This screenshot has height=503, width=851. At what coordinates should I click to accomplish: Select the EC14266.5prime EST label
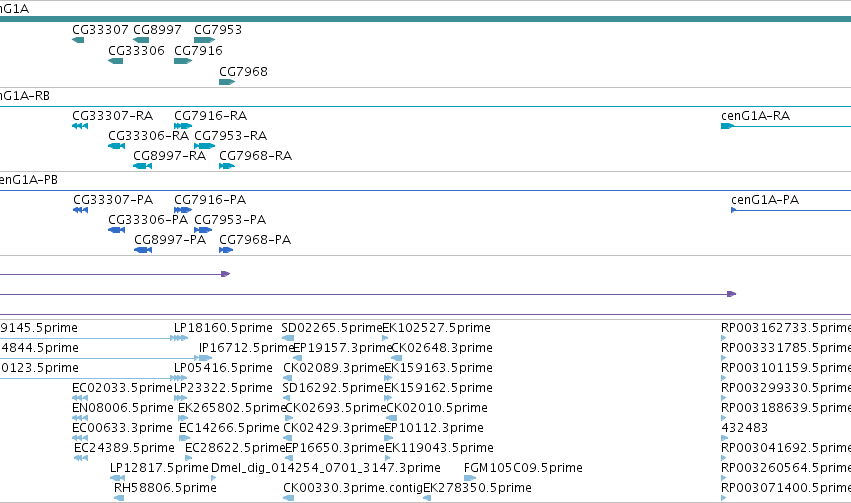click(x=229, y=428)
